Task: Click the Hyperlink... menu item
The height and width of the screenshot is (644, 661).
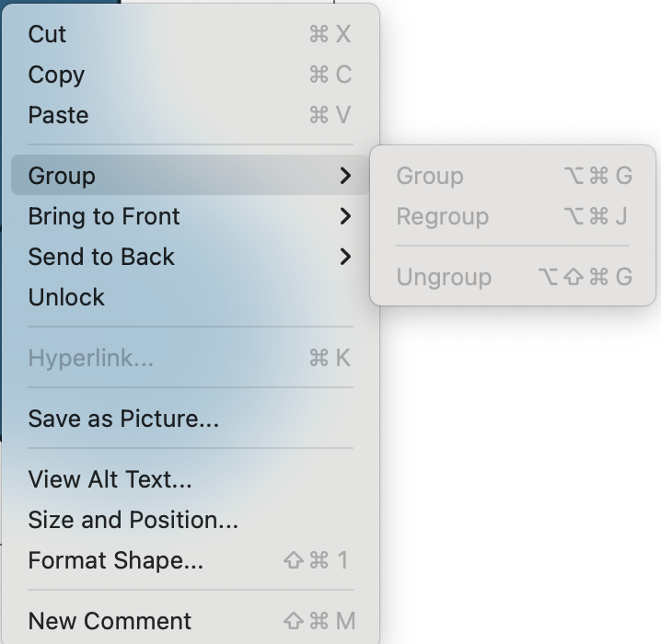Action: click(90, 358)
